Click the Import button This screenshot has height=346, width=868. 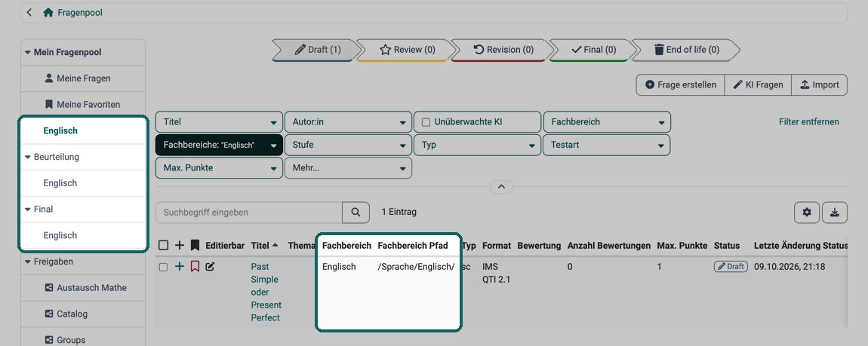(x=819, y=85)
